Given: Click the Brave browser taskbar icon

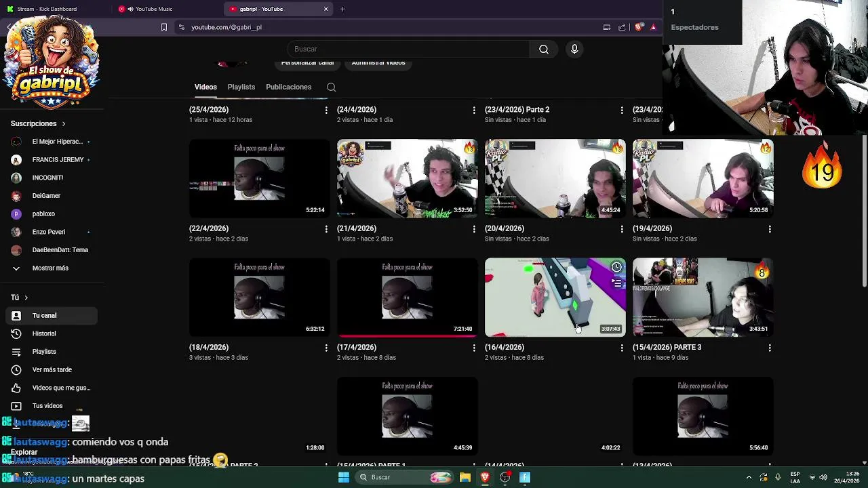Looking at the screenshot, I should click(x=485, y=477).
